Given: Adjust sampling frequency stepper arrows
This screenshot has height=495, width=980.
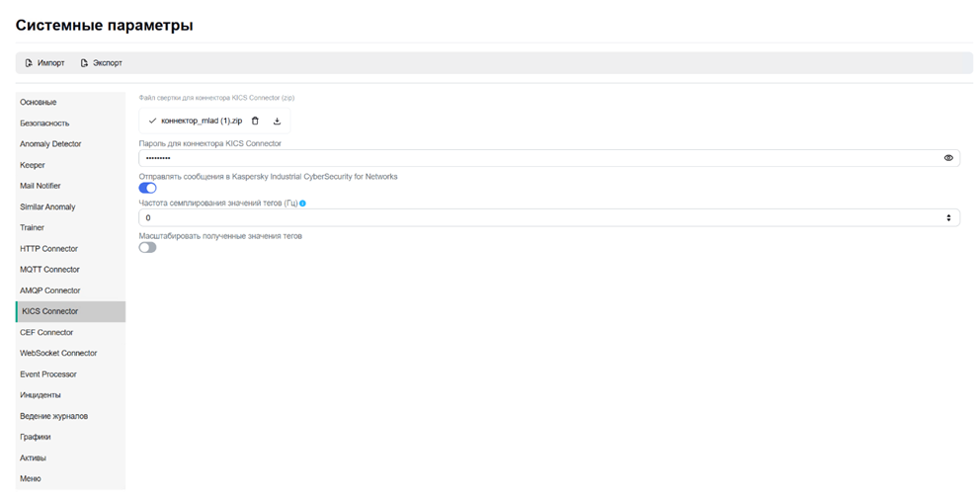Looking at the screenshot, I should tap(948, 217).
